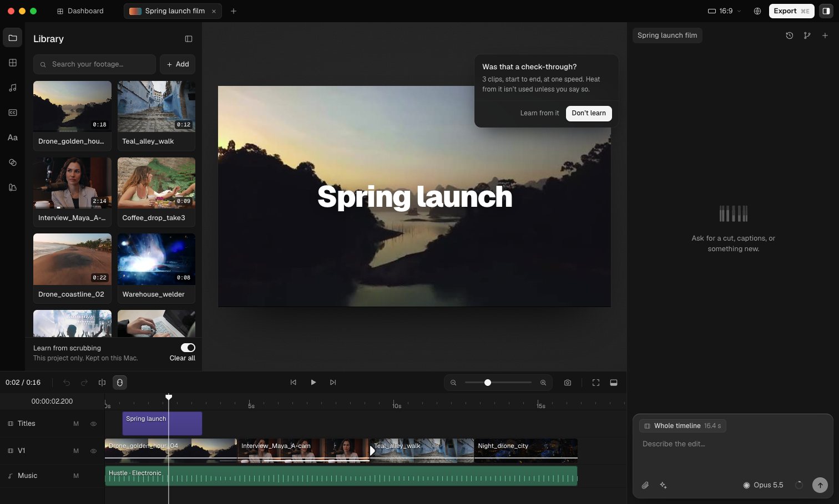This screenshot has width=839, height=504.
Task: Click Add to import footage
Action: [178, 64]
